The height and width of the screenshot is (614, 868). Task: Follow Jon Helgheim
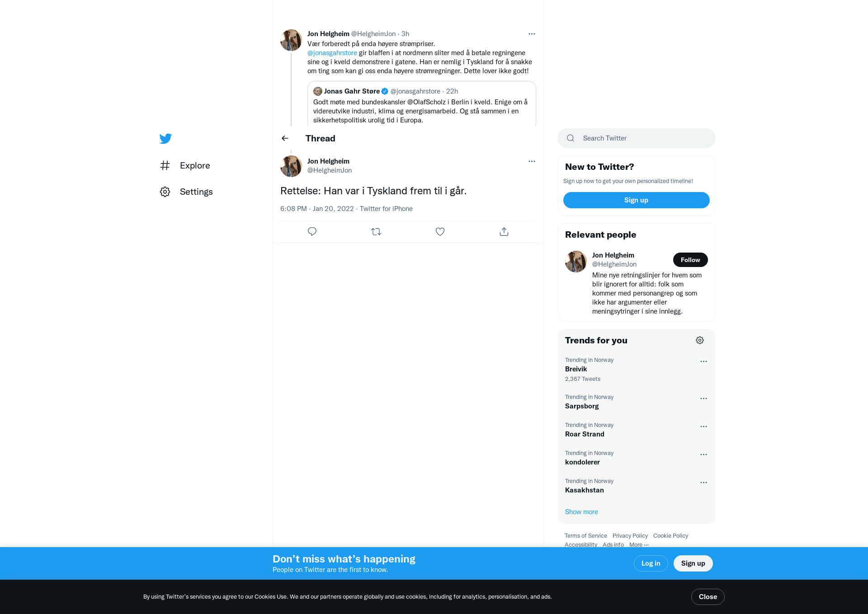(690, 260)
